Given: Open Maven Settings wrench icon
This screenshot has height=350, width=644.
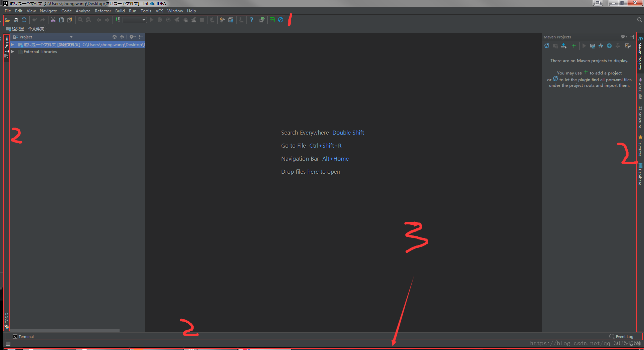Looking at the screenshot, I should [628, 46].
